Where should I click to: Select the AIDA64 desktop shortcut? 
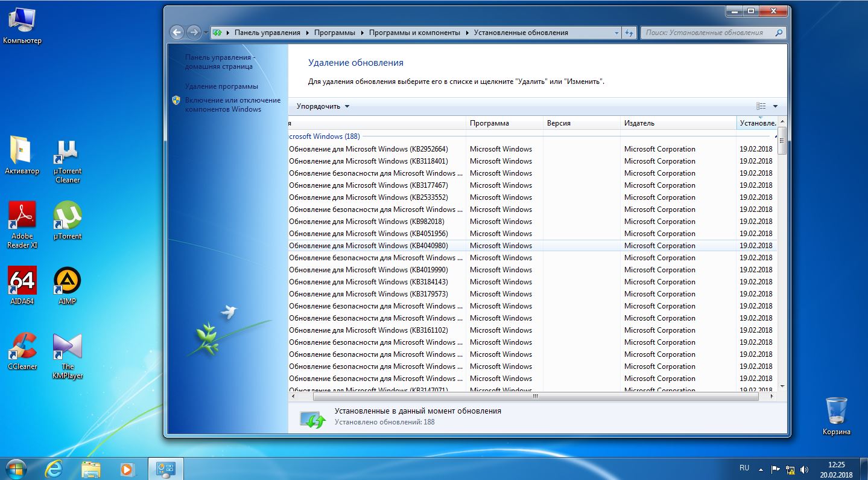(22, 286)
